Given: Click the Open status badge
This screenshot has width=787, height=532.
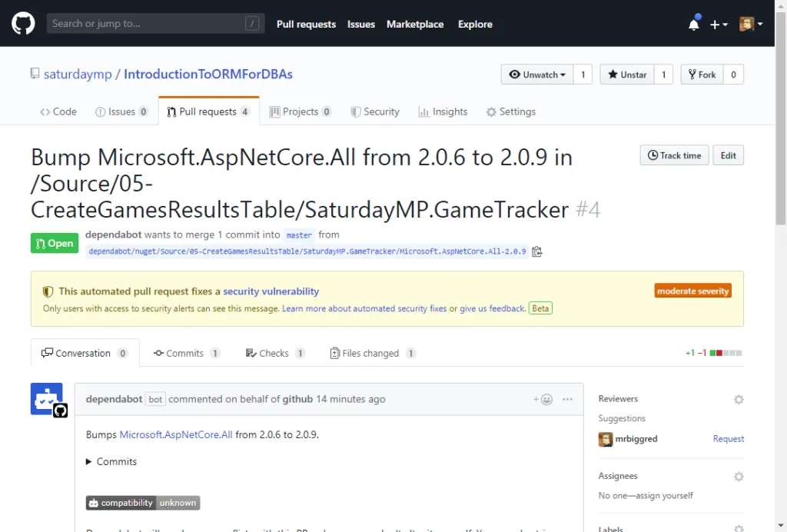Looking at the screenshot, I should click(x=55, y=243).
